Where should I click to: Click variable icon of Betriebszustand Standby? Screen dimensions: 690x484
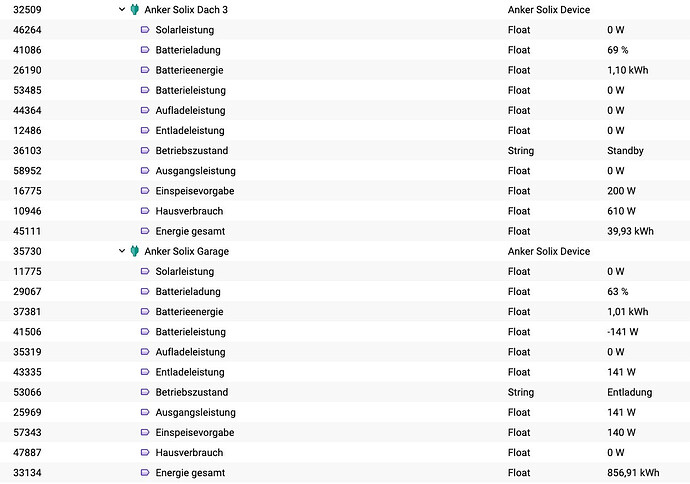coord(145,150)
